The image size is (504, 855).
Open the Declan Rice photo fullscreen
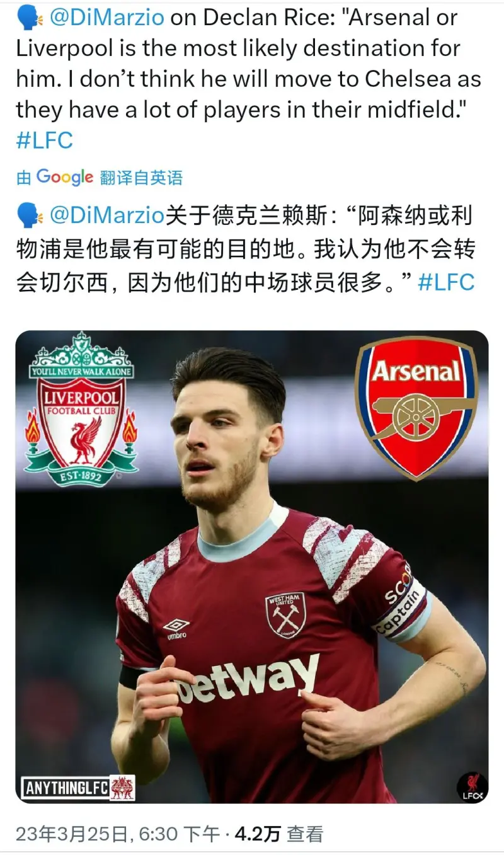click(x=252, y=567)
